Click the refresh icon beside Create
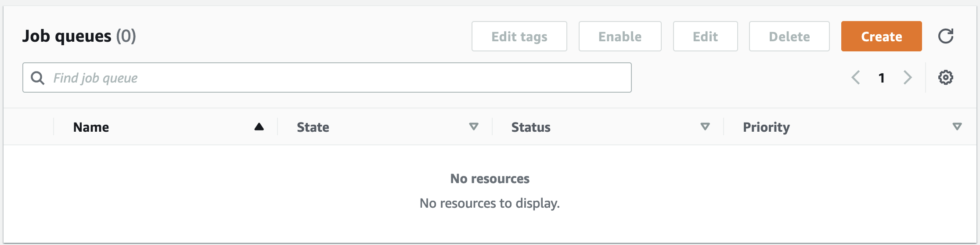This screenshot has height=245, width=980. (x=946, y=36)
